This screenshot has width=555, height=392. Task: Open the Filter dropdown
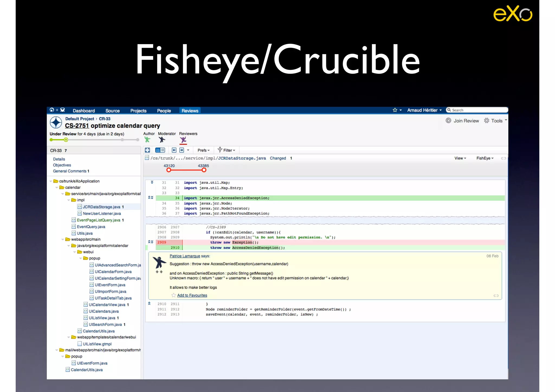point(229,150)
